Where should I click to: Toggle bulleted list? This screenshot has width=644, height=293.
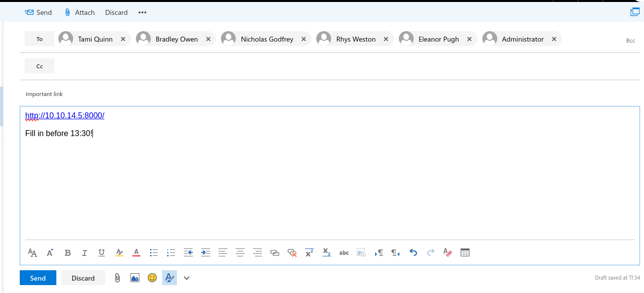pyautogui.click(x=154, y=253)
